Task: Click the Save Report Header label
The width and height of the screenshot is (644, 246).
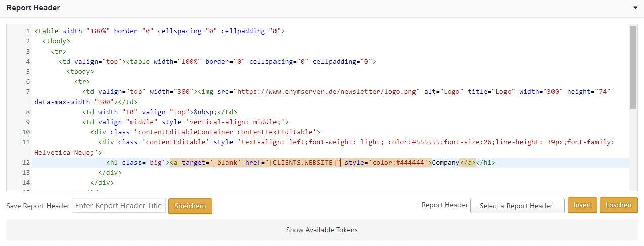Action: point(38,206)
